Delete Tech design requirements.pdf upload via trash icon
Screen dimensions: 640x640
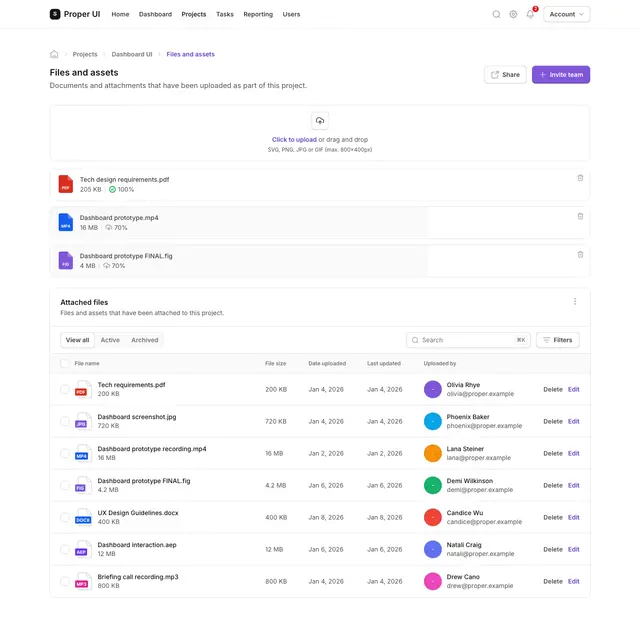(580, 178)
